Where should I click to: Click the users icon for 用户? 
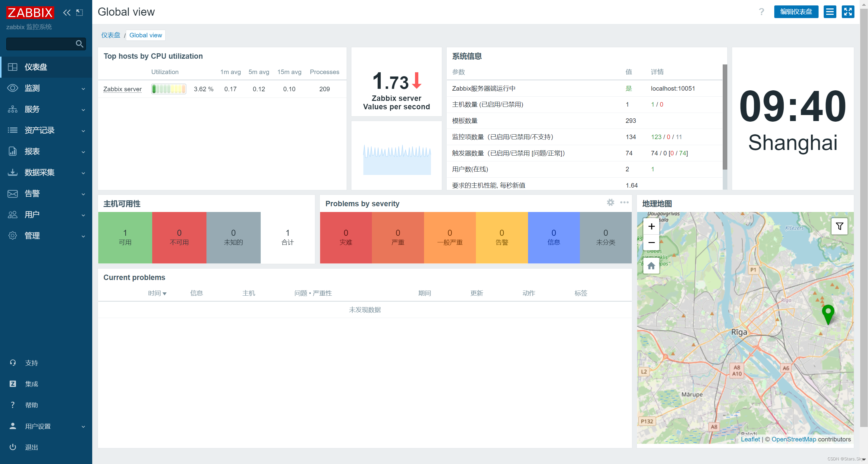13,214
